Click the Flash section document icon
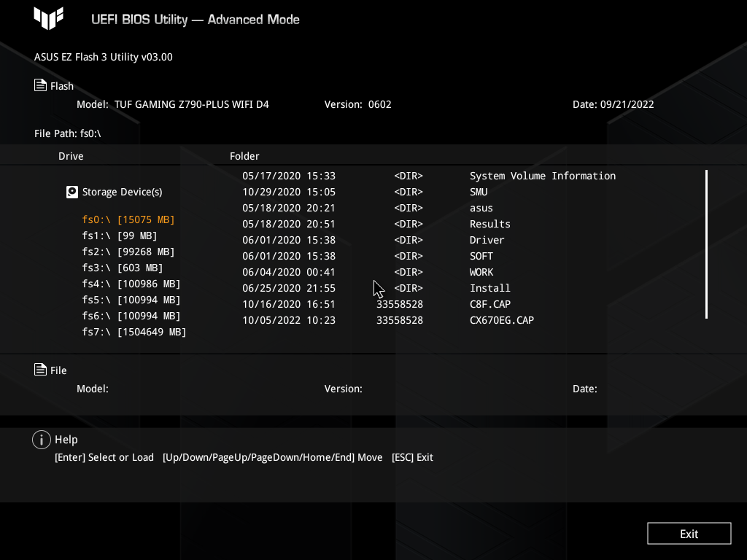The image size is (747, 560). (41, 85)
